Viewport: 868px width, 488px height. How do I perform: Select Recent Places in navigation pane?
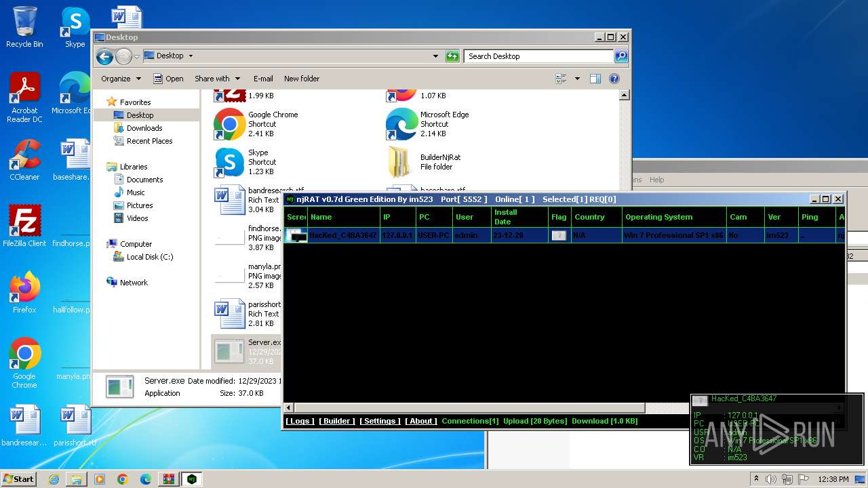149,141
